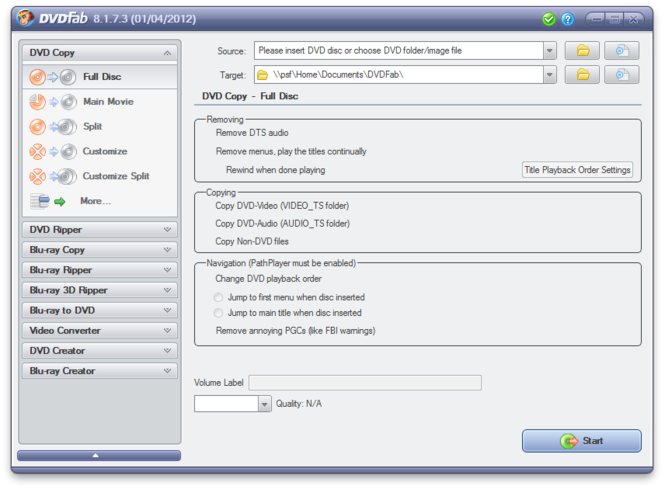Click Remove menus, play titles continually
The width and height of the screenshot is (665, 489).
[x=291, y=151]
